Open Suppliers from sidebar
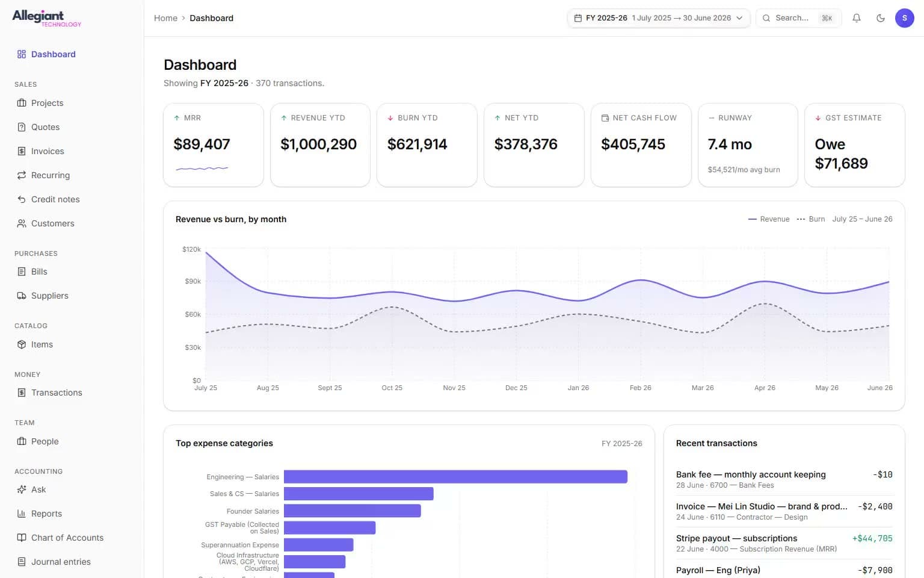 [50, 296]
